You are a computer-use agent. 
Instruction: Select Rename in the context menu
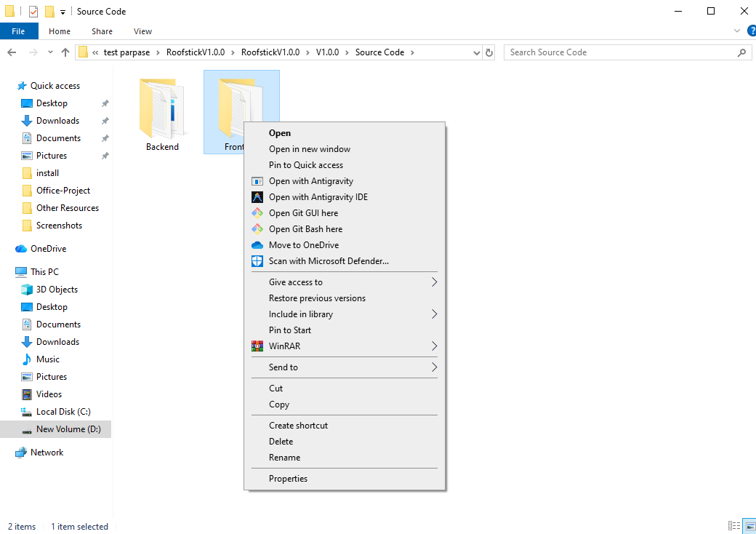345,458
